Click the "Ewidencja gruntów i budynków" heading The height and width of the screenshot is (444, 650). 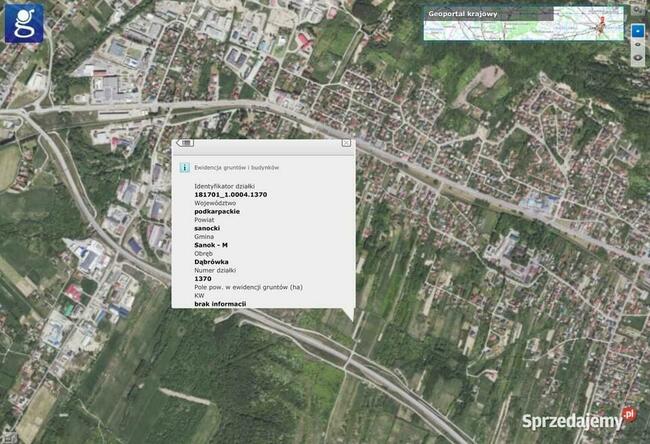pos(236,167)
